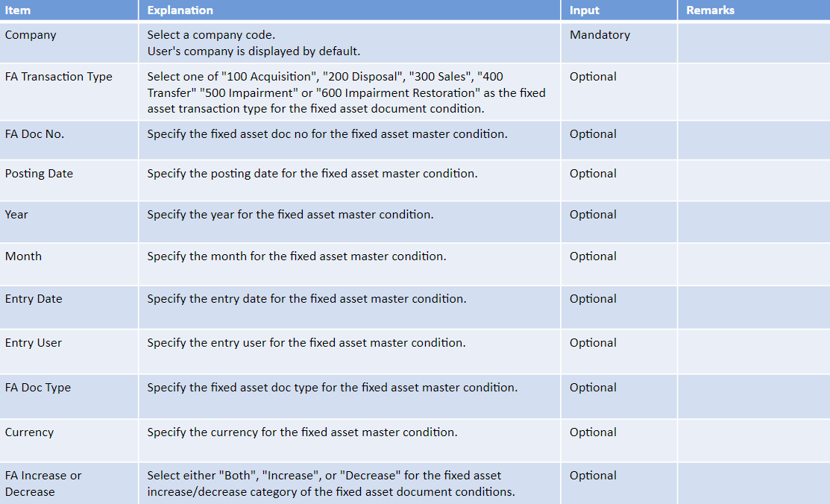Select the Entry User item cell
Image resolution: width=830 pixels, height=504 pixels.
(69, 351)
